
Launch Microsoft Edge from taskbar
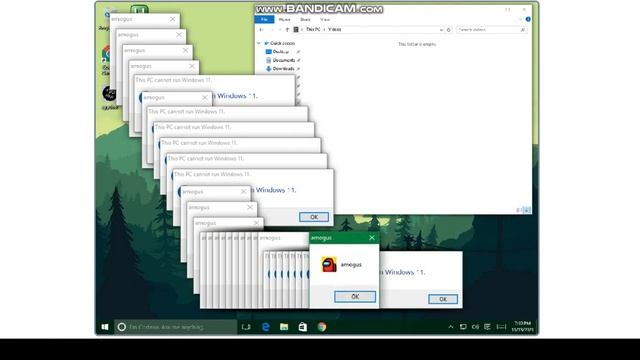point(266,327)
